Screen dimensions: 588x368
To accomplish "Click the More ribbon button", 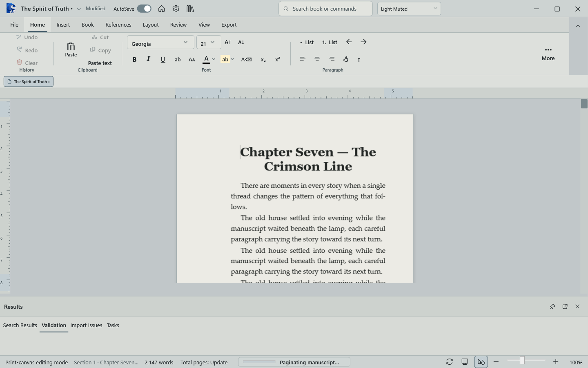I will click(x=548, y=54).
